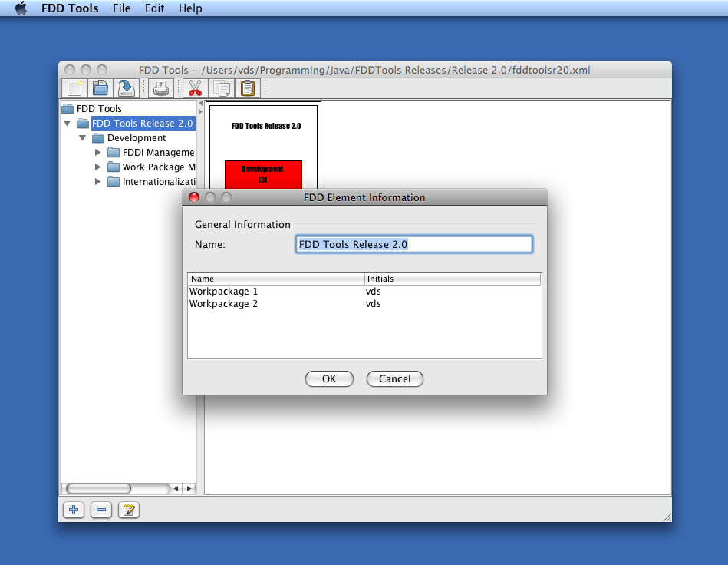
Task: Click the Name input field
Action: (x=413, y=244)
